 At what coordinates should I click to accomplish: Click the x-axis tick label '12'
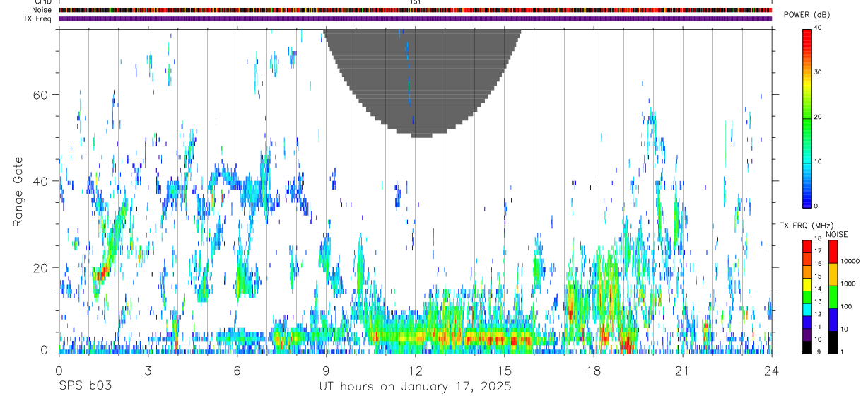coord(416,371)
